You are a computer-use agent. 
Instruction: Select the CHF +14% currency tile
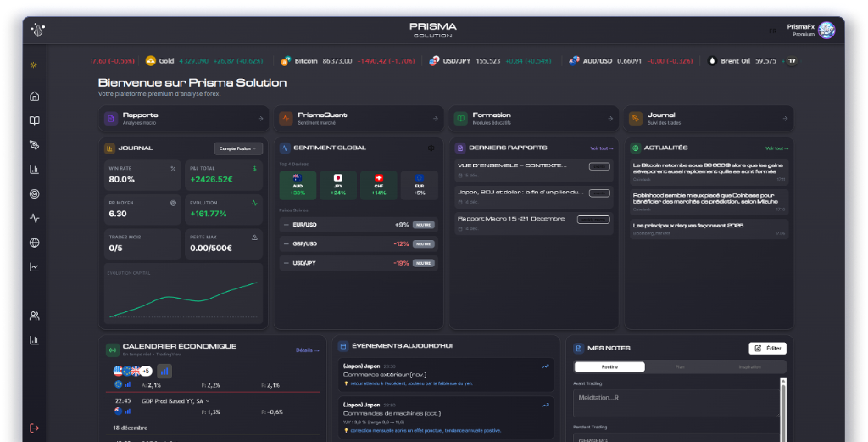coord(379,185)
